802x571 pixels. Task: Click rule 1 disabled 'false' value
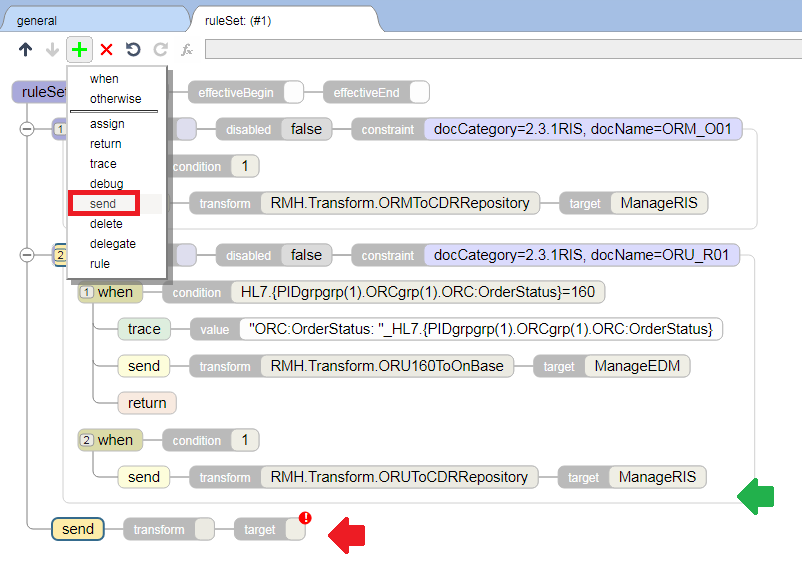(306, 129)
